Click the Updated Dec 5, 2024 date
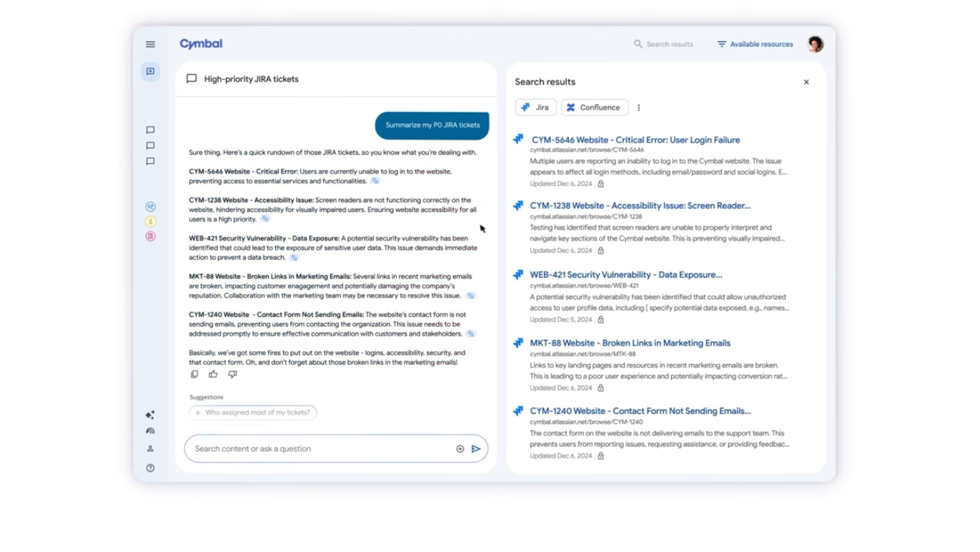Image resolution: width=980 pixels, height=552 pixels. 561,319
